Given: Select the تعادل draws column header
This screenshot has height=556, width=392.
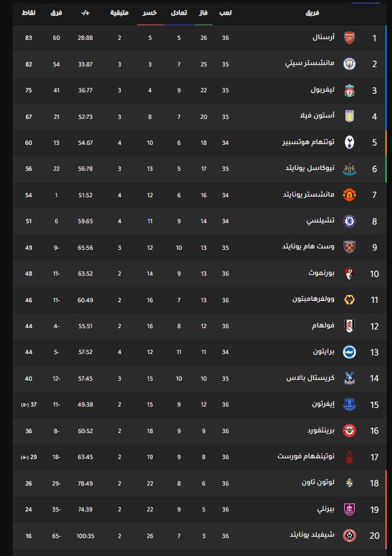Looking at the screenshot, I should [179, 13].
